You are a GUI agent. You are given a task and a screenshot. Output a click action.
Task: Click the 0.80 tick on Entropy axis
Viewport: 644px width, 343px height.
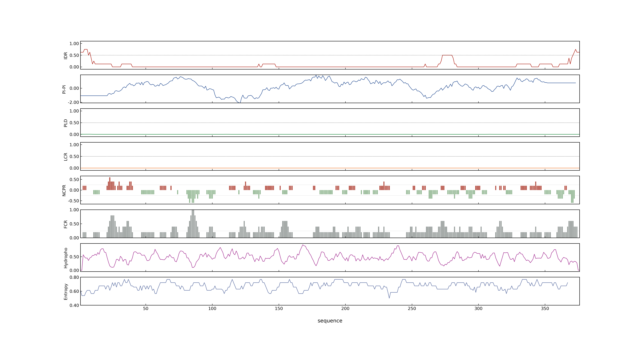[x=74, y=277]
